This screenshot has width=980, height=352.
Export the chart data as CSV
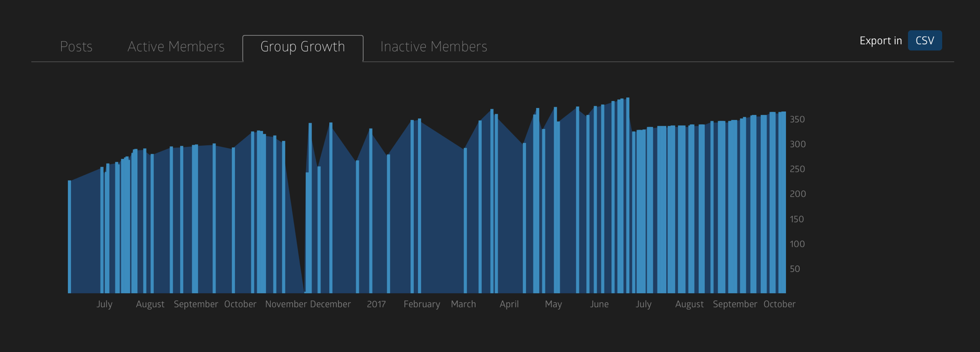tap(924, 41)
